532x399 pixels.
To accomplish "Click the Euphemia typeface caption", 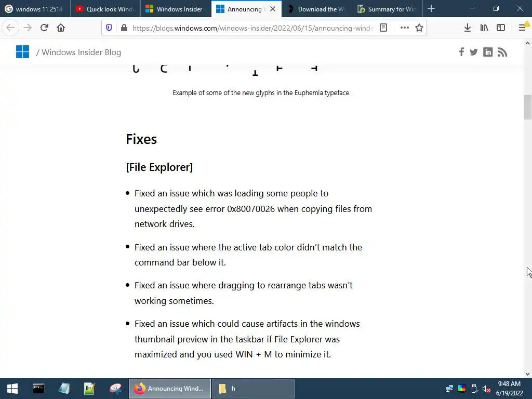I will tap(261, 92).
